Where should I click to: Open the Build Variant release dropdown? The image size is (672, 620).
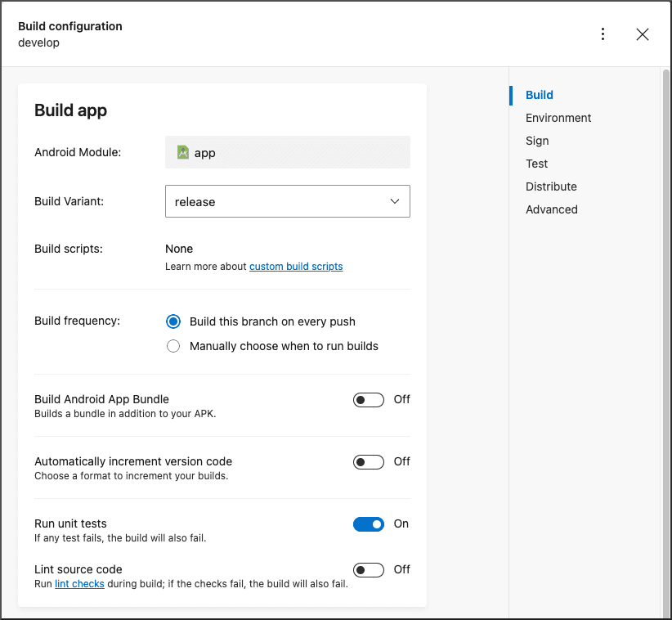point(288,201)
